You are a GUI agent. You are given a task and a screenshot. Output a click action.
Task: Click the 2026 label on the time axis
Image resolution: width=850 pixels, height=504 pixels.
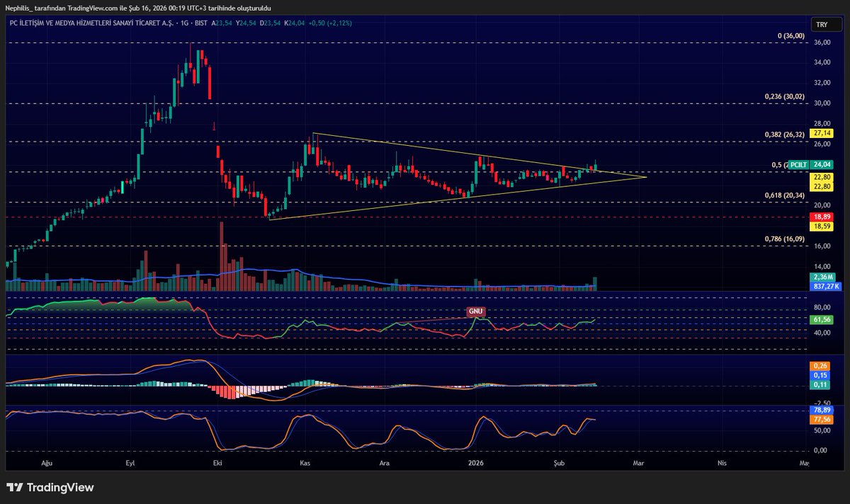475,463
